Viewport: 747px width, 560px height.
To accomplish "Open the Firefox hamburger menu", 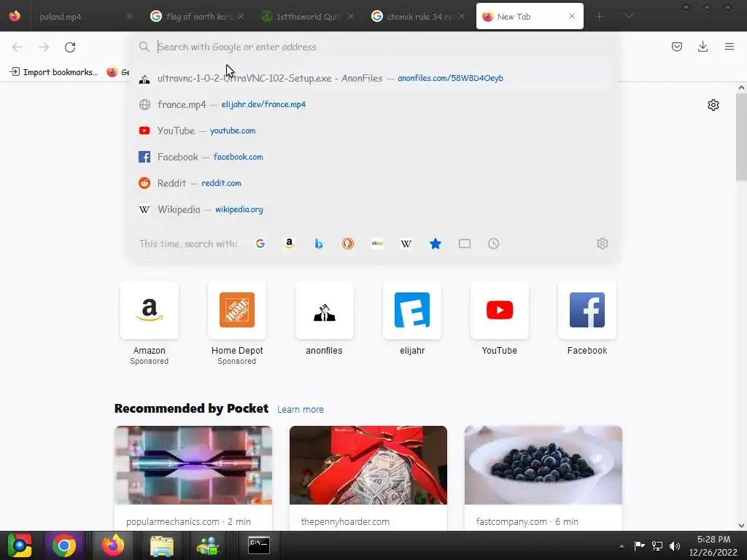I will tap(729, 47).
